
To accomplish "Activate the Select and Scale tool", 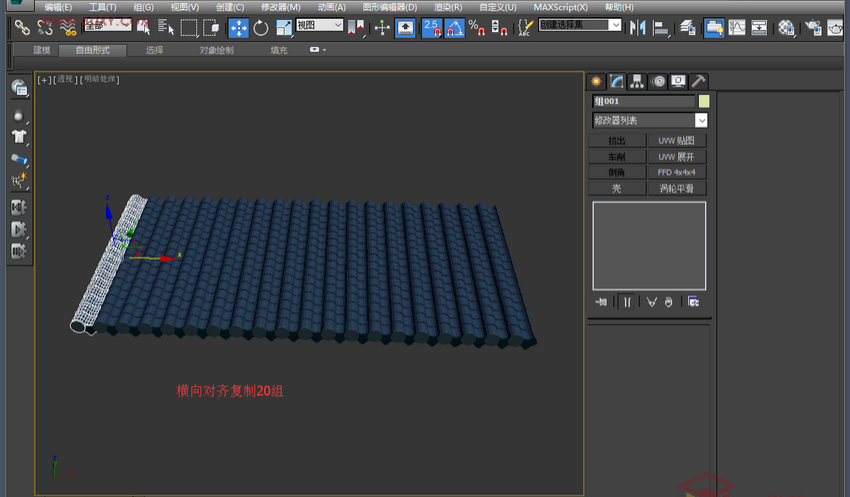I will (284, 28).
